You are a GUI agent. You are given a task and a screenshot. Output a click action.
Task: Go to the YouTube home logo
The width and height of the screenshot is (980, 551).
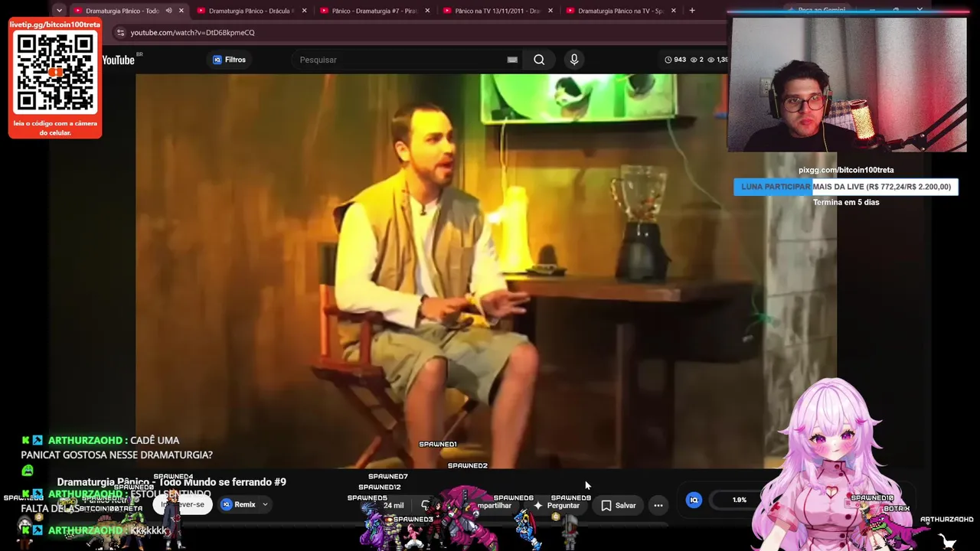point(119,60)
